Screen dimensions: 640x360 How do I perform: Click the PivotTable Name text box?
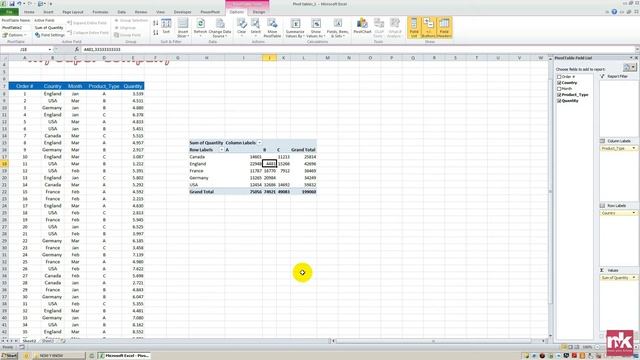click(x=16, y=28)
